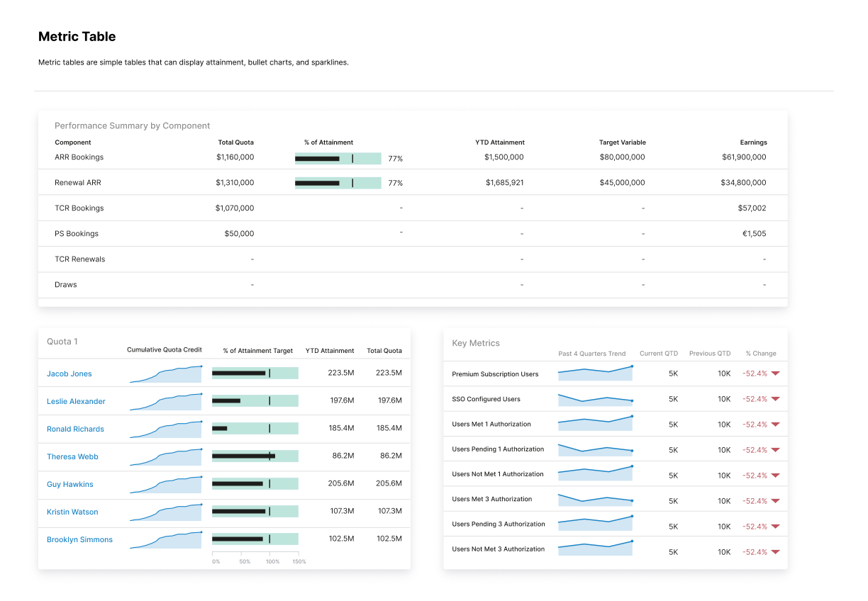Click Premium Subscription Users trend sparkline
868x601 pixels.
click(x=595, y=373)
